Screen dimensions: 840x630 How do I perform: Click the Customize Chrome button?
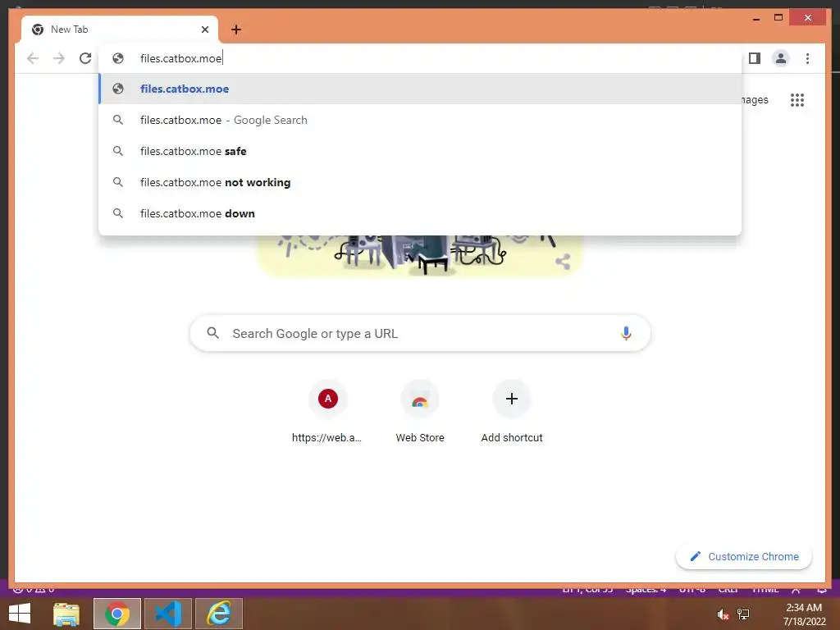[744, 557]
